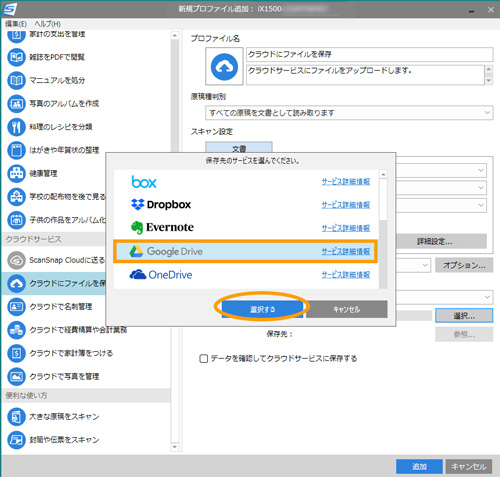500x477 pixels.
Task: Open service details link for box
Action: point(346,182)
